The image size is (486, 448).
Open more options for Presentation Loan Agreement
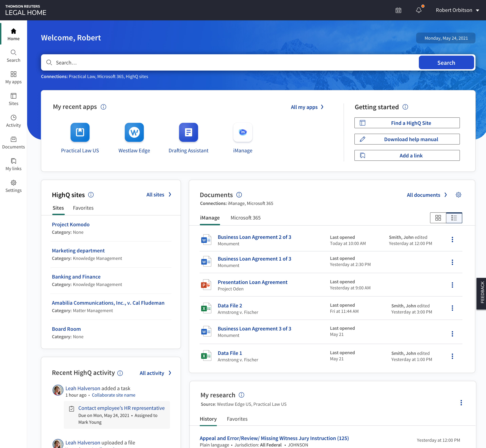pyautogui.click(x=452, y=285)
